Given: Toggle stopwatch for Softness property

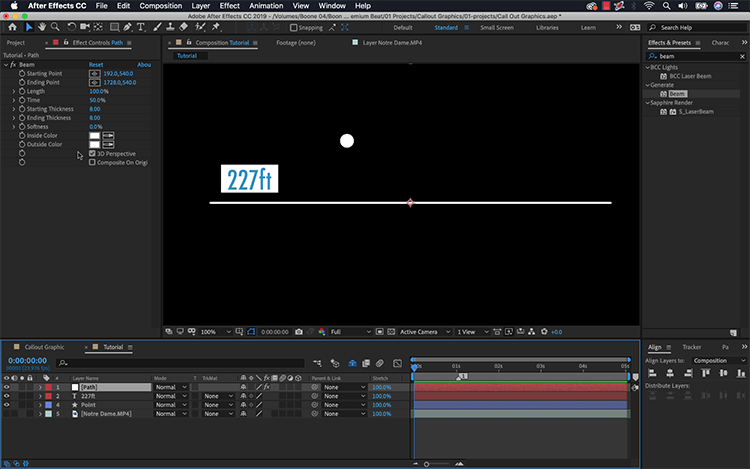Looking at the screenshot, I should [x=22, y=127].
